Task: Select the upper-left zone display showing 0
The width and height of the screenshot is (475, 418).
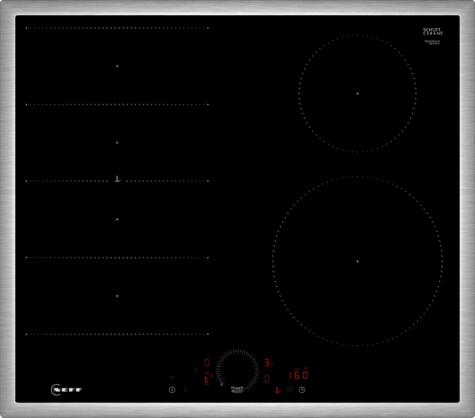Action: point(207,362)
